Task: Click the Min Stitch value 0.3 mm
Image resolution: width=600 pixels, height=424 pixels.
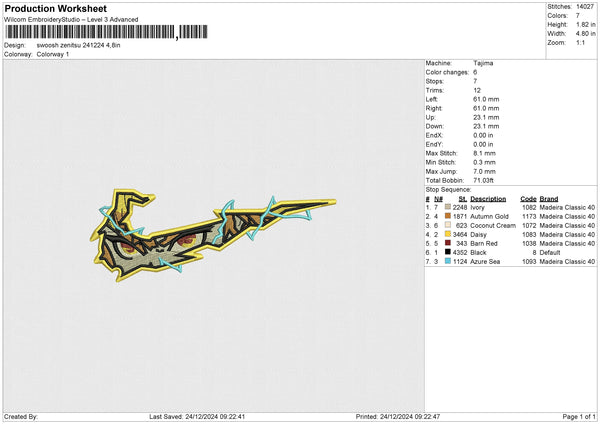Action: [x=484, y=162]
